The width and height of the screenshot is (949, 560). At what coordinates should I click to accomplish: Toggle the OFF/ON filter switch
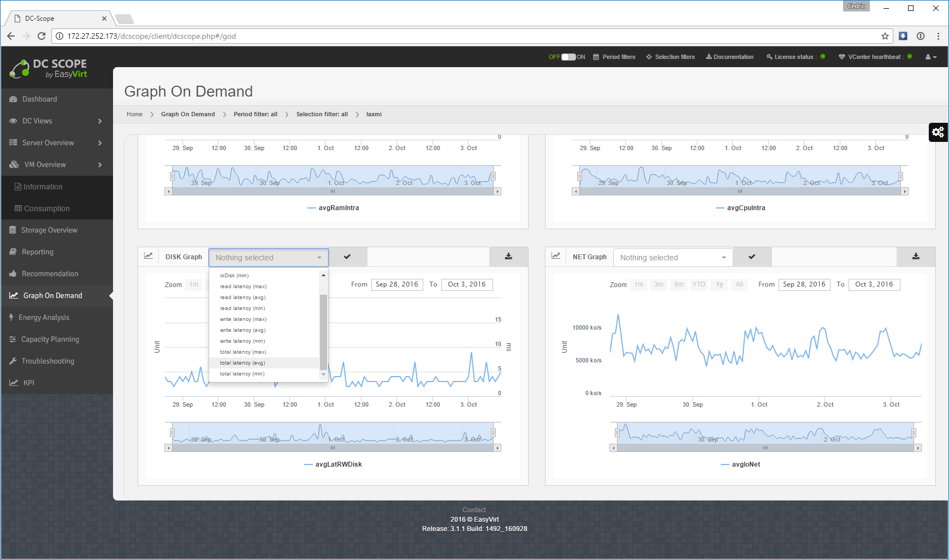568,57
